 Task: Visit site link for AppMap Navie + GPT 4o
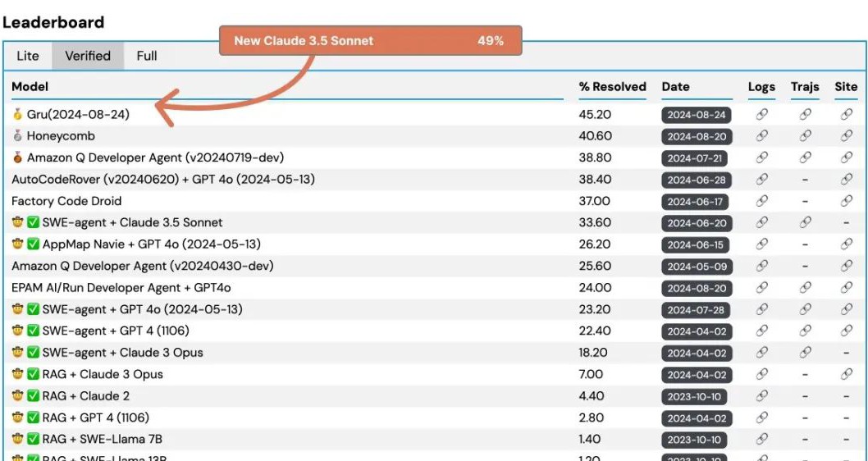click(847, 244)
